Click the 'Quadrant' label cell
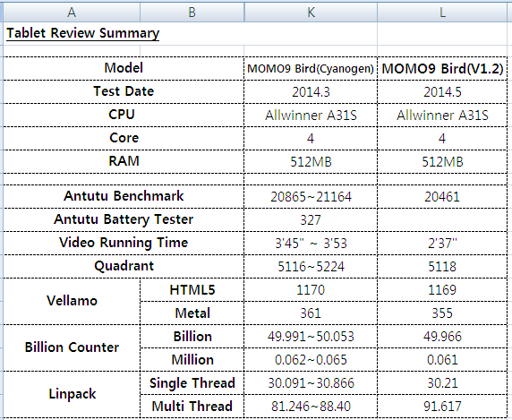This screenshot has height=420, width=512. (x=124, y=266)
